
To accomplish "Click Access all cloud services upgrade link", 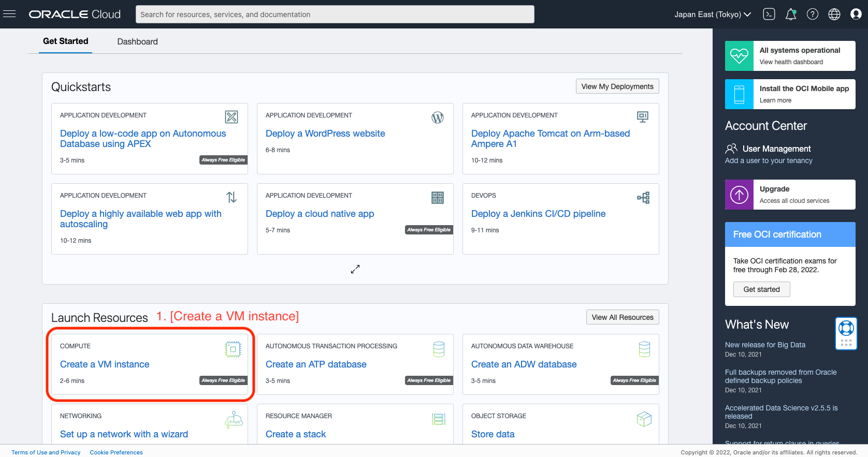I will click(x=794, y=201).
